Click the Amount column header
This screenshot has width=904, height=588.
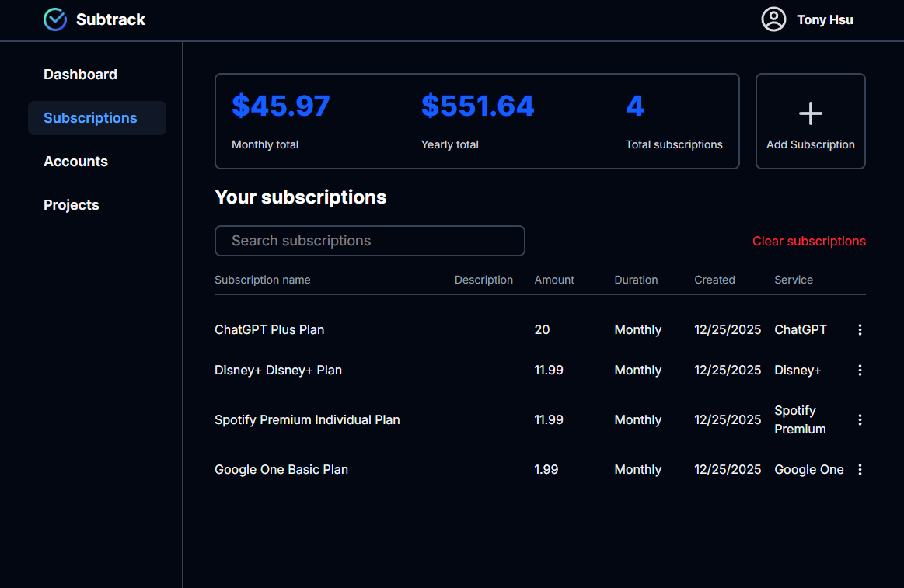pos(554,280)
